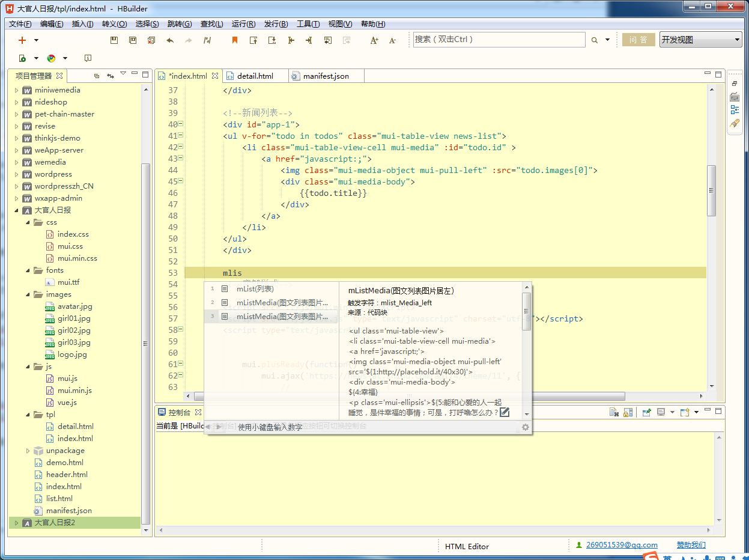Select the thinkjs-demo project
Image resolution: width=749 pixels, height=560 pixels.
click(58, 138)
